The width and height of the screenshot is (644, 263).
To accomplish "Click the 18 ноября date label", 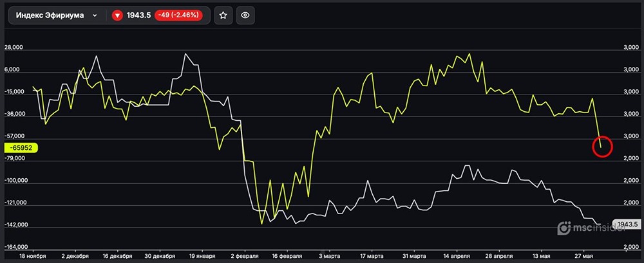I will (33, 256).
